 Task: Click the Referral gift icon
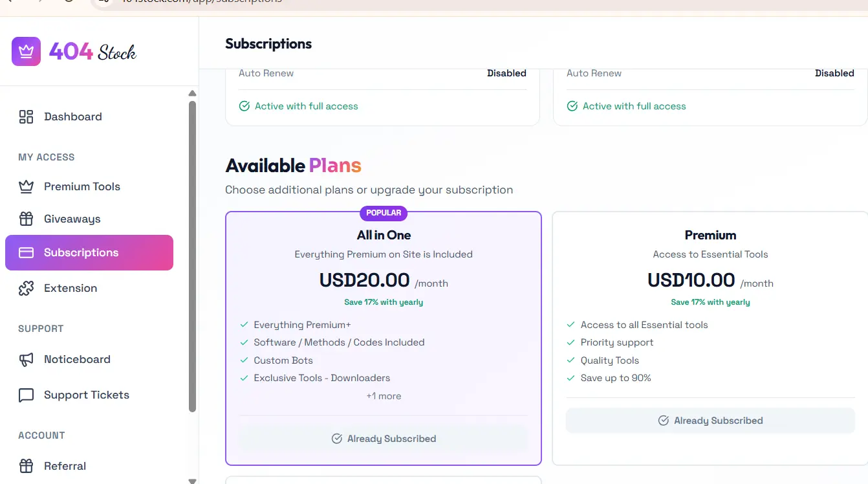pyautogui.click(x=26, y=466)
